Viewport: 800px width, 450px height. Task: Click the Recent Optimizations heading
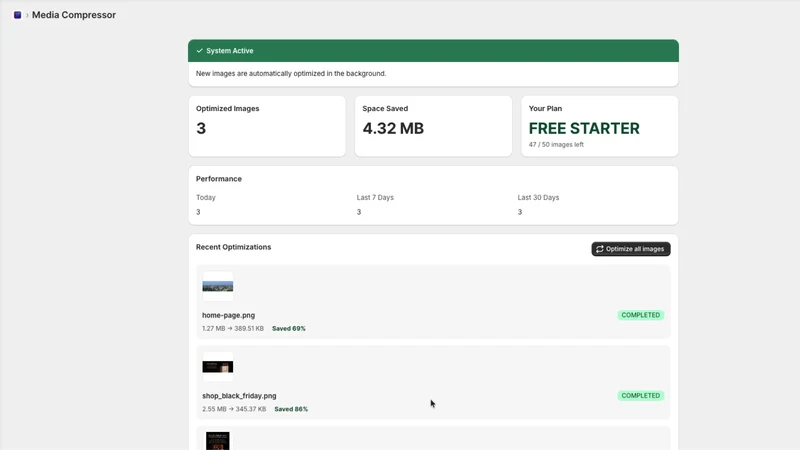[234, 247]
